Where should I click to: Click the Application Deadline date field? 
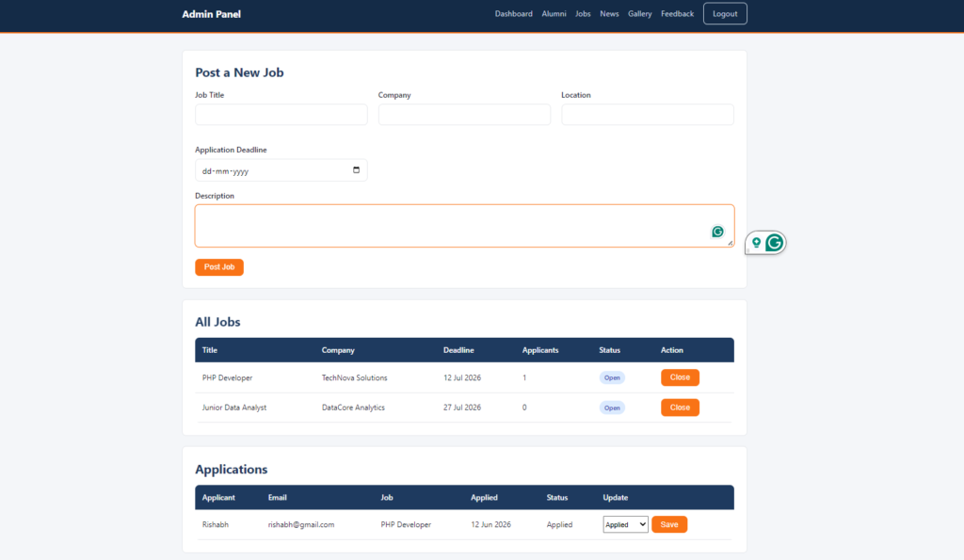[281, 170]
